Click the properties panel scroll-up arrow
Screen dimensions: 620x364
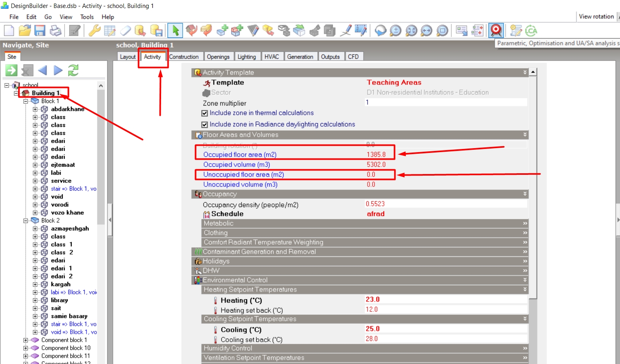[x=533, y=72]
